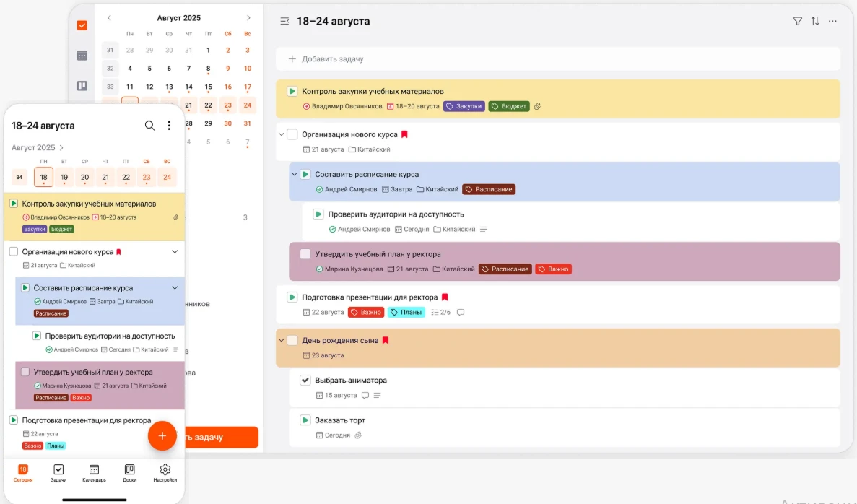The image size is (857, 504).
Task: Open the 'Настройки' tab in mobile bar
Action: pos(165,473)
